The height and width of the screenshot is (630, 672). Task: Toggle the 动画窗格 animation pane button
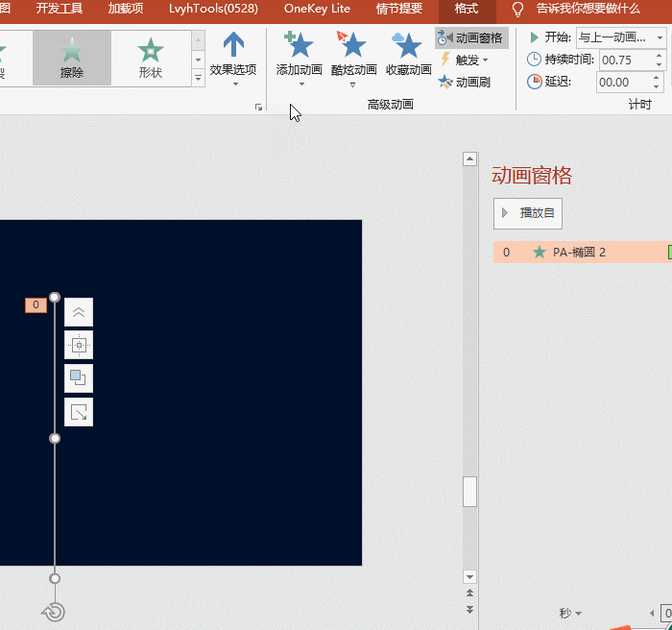point(470,37)
